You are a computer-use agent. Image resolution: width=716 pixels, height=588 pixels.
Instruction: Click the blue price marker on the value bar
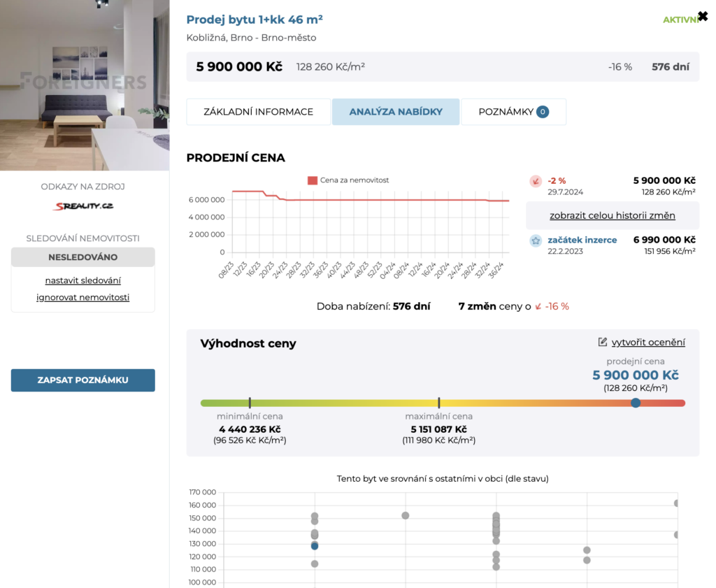tap(635, 403)
